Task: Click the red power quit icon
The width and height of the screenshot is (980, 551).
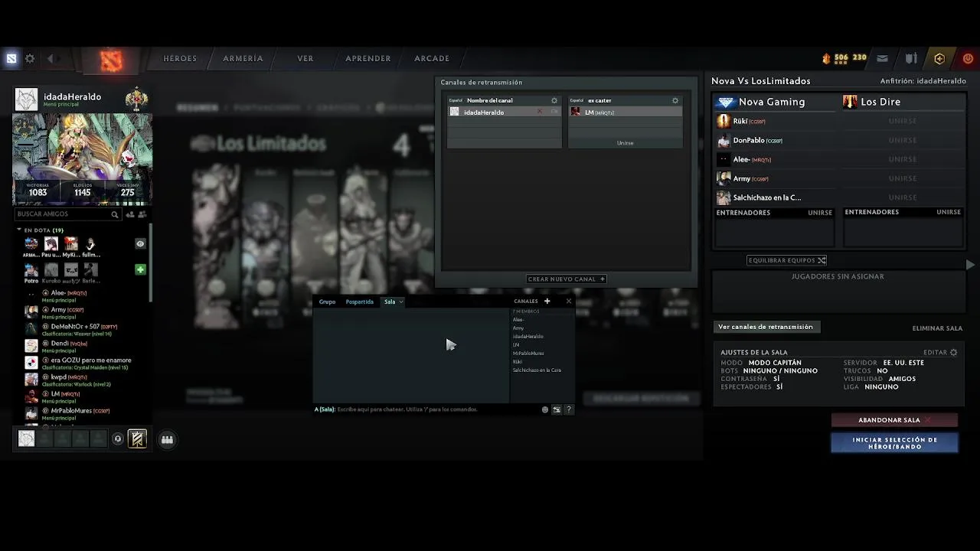Action: (x=968, y=58)
